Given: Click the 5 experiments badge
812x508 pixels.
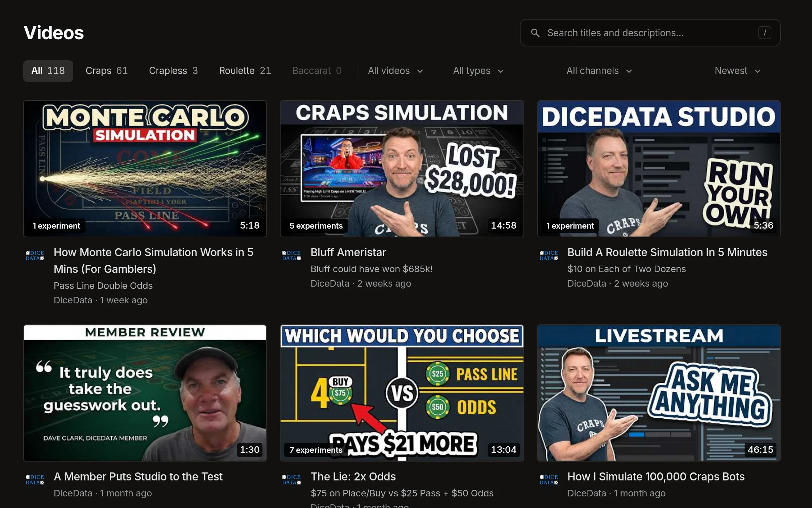Looking at the screenshot, I should point(316,226).
